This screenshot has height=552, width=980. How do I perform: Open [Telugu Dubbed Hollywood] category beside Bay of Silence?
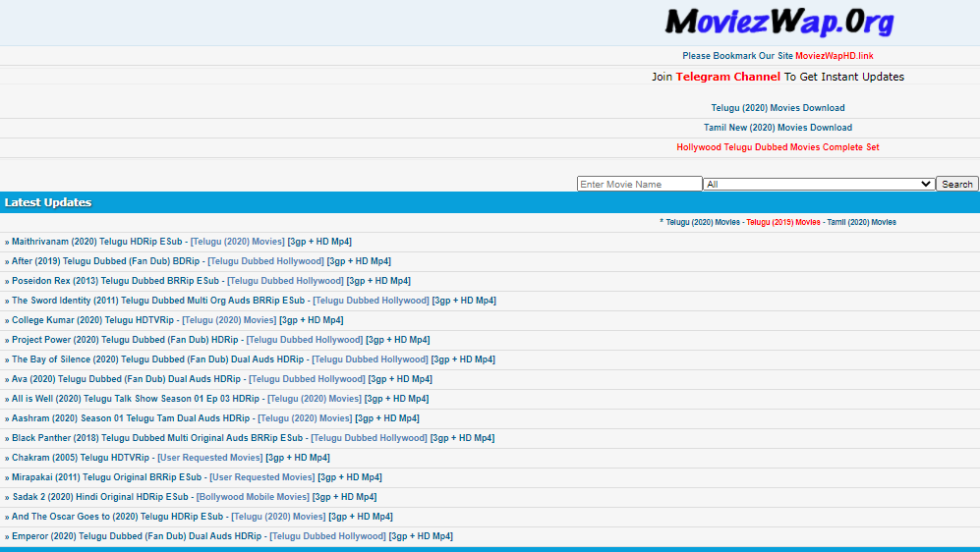(370, 359)
